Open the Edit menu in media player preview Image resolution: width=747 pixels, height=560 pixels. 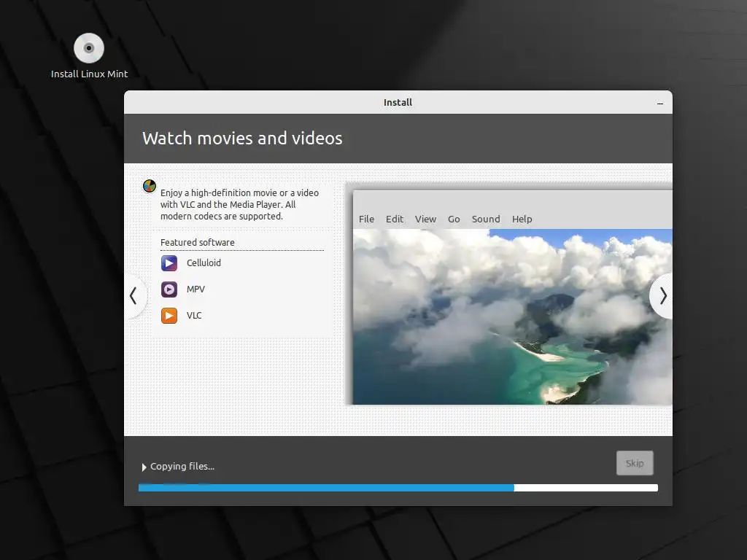pyautogui.click(x=395, y=219)
